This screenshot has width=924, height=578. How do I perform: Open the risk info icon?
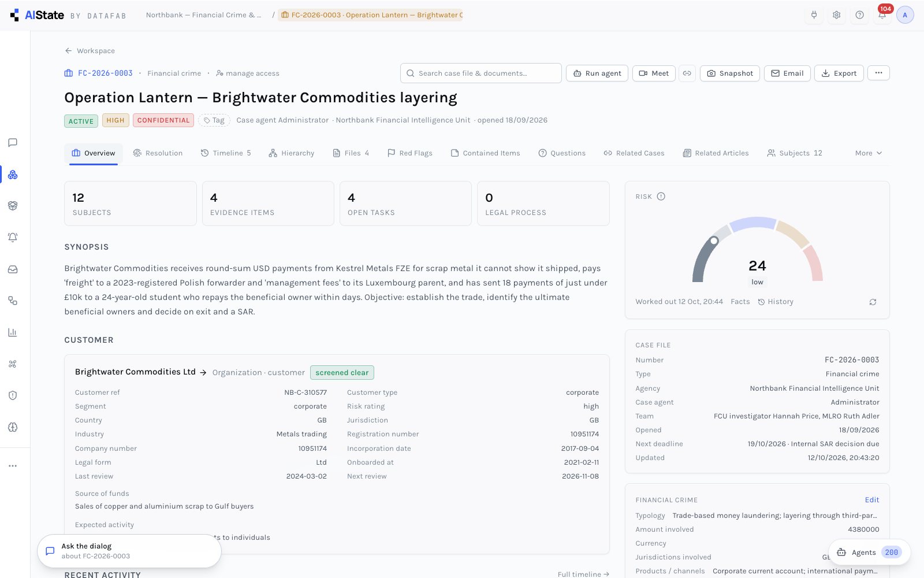661,197
